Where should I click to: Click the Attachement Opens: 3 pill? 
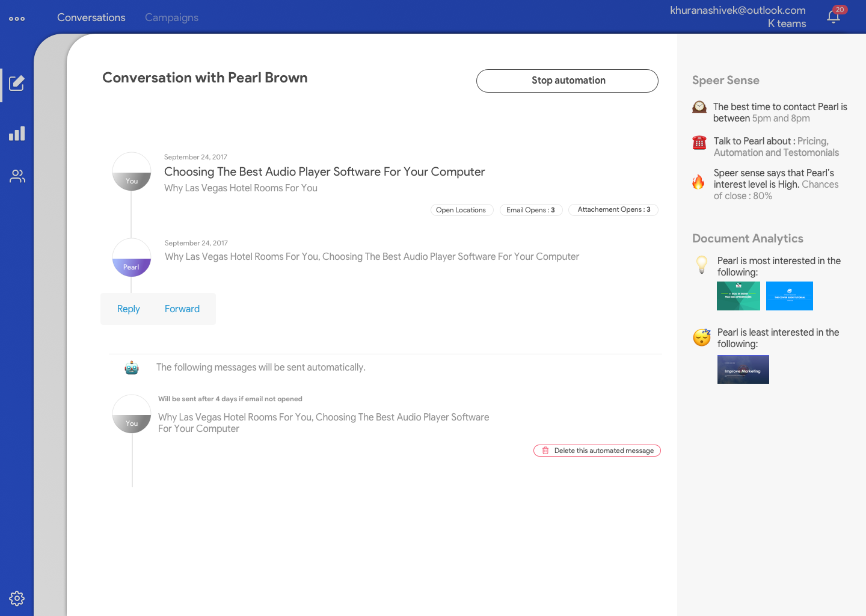(x=613, y=209)
